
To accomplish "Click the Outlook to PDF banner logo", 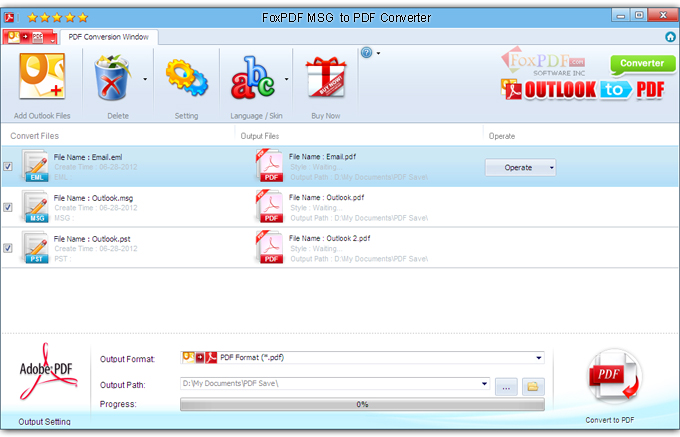I will 582,90.
